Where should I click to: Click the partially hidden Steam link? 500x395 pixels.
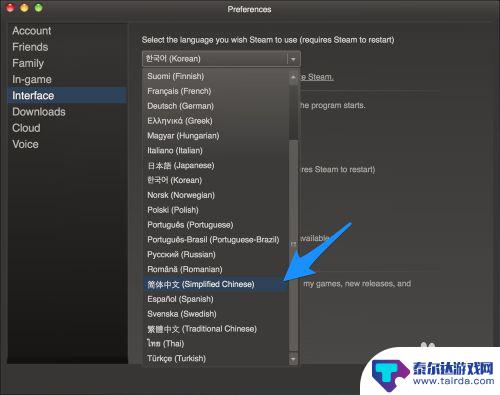(x=317, y=77)
